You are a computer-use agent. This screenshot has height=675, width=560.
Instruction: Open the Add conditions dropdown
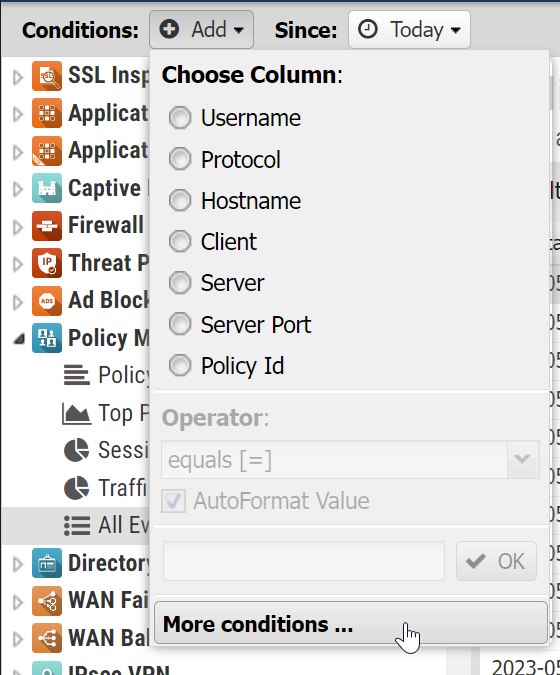(x=201, y=30)
